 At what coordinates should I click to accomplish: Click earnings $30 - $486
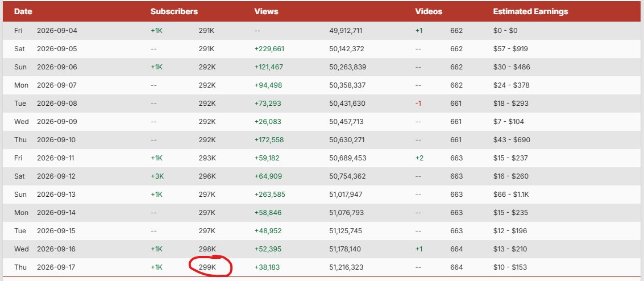(x=512, y=67)
